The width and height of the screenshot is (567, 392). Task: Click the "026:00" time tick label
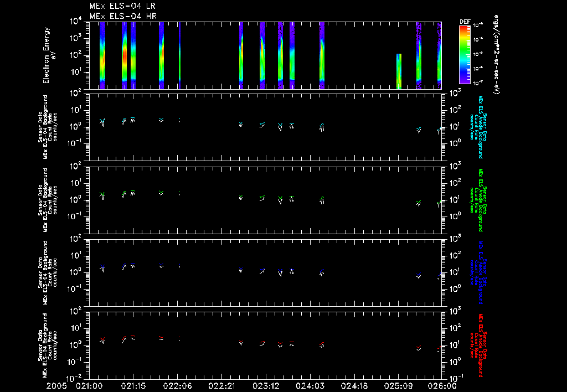click(x=442, y=386)
